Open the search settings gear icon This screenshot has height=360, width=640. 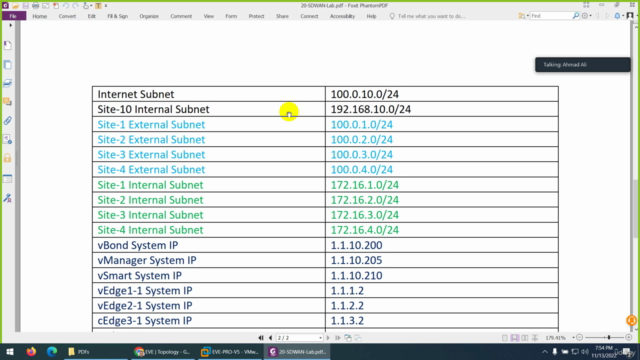coord(585,16)
